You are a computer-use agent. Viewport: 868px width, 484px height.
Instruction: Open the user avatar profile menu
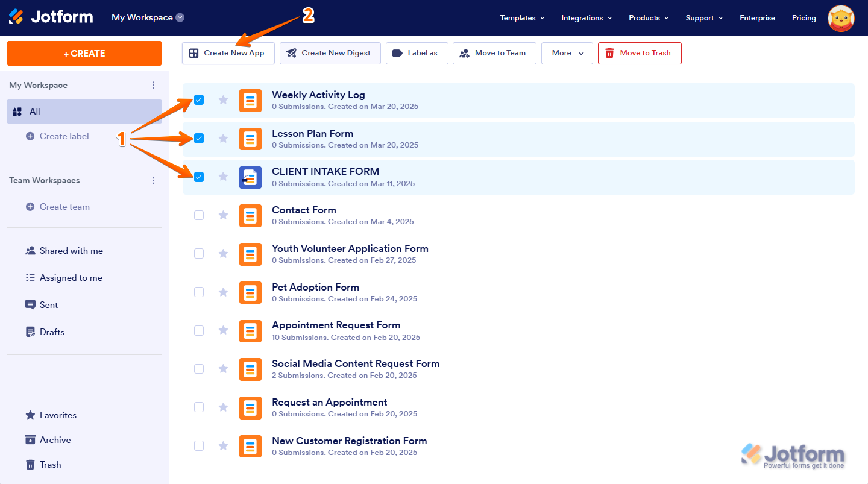(x=841, y=18)
